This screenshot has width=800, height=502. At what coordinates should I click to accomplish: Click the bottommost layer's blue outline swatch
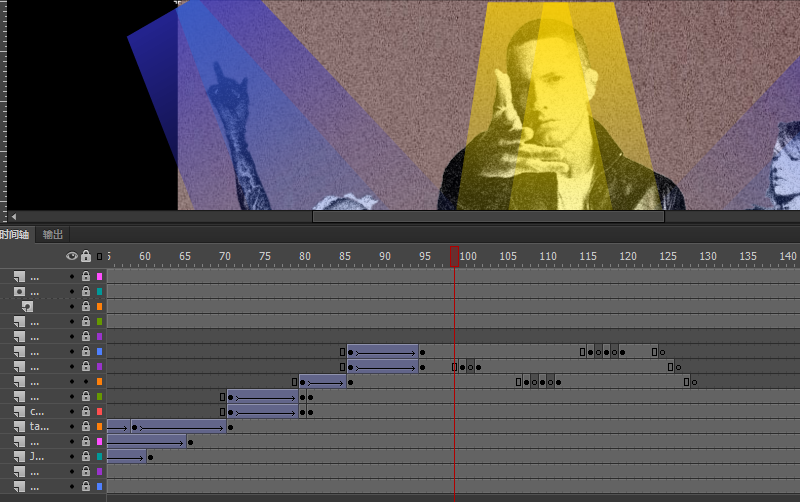[99, 486]
